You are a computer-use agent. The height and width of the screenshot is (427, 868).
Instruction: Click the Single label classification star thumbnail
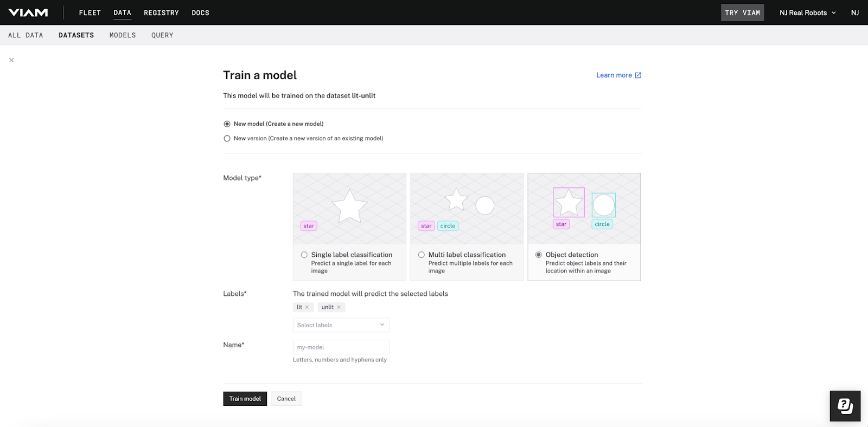pos(350,209)
